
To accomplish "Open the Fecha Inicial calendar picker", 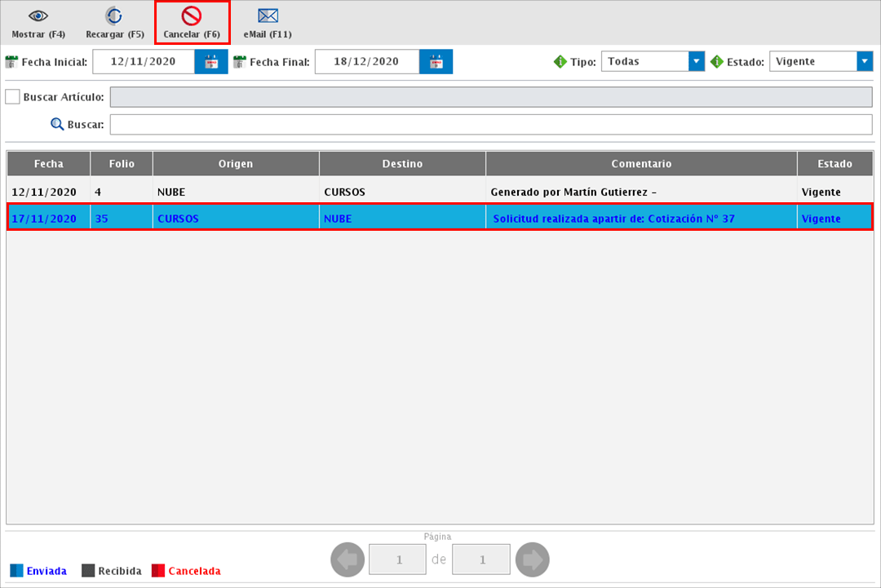I will pyautogui.click(x=211, y=62).
